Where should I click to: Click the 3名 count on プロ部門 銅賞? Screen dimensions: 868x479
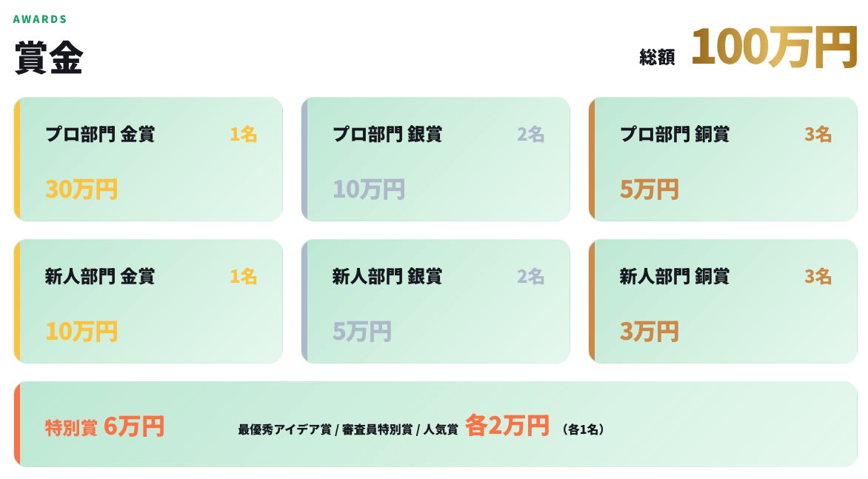pyautogui.click(x=818, y=134)
